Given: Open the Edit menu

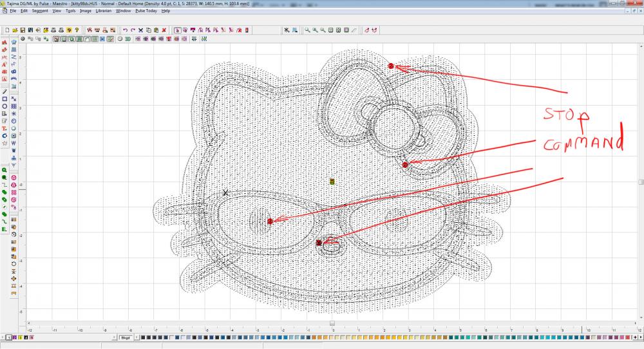Looking at the screenshot, I should 24,11.
